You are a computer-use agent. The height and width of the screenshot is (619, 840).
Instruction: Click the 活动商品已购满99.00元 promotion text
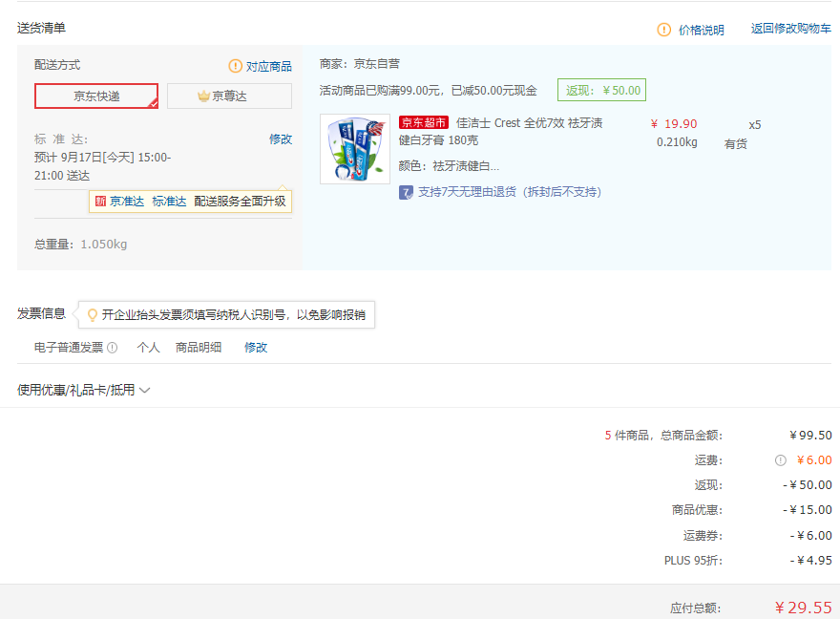coord(428,91)
